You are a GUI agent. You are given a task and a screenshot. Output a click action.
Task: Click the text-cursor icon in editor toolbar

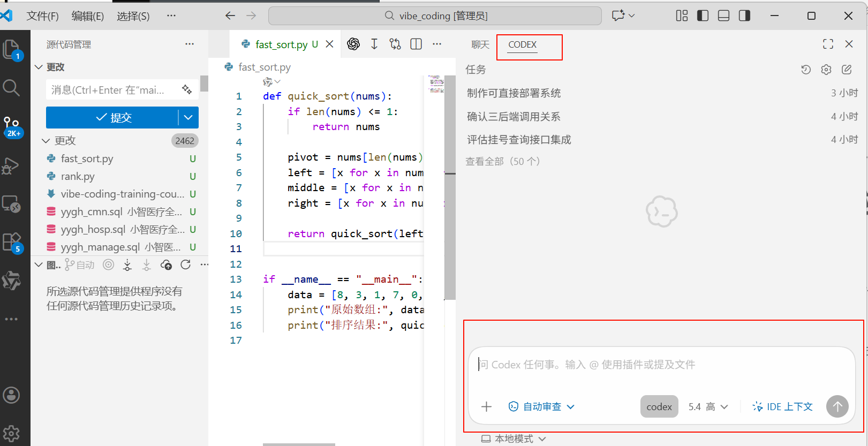pos(374,44)
